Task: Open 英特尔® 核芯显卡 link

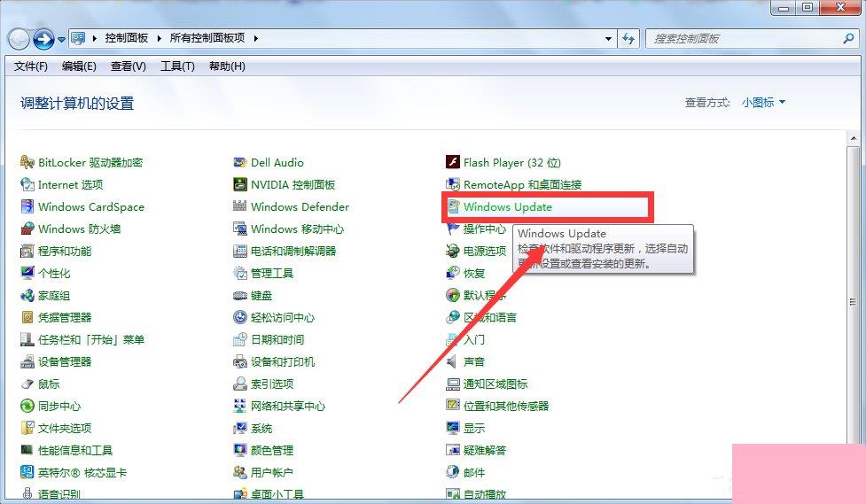Action: 82,472
